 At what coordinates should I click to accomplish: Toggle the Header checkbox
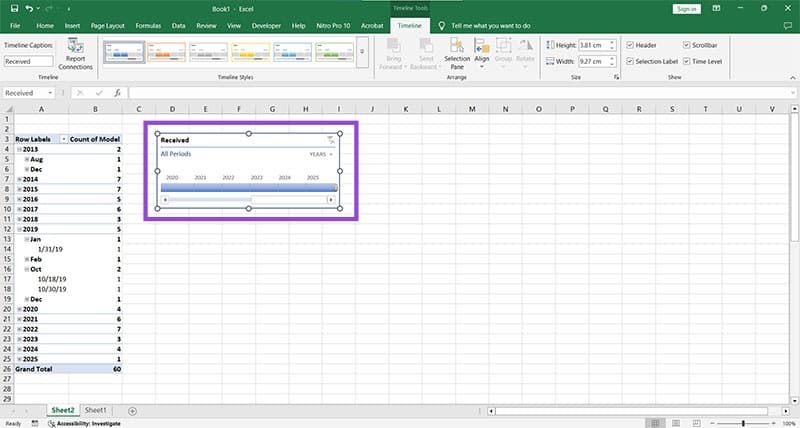pyautogui.click(x=629, y=45)
